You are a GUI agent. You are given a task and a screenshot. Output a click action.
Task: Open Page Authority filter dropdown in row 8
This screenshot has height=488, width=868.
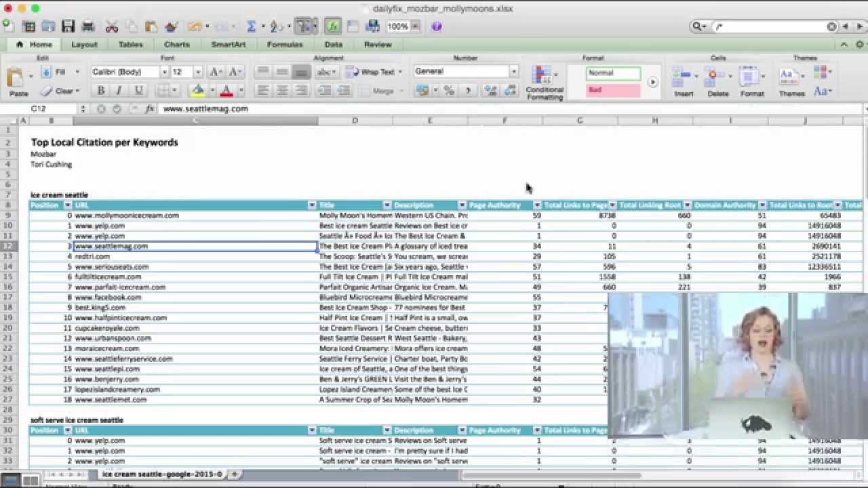537,205
